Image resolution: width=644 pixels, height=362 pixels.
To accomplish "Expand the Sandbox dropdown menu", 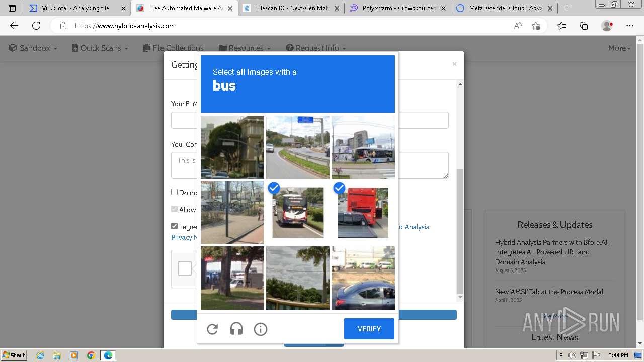I will (x=33, y=48).
